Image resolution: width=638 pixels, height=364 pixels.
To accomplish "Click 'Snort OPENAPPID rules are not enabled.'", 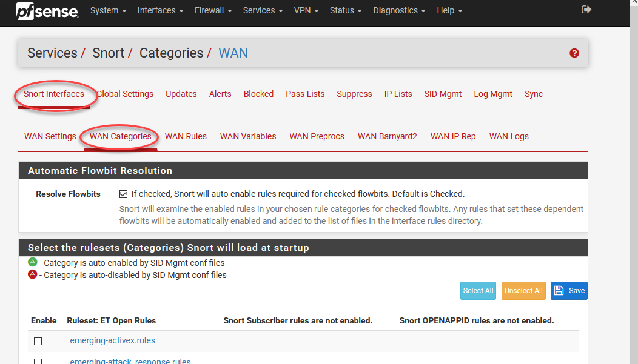I will pyautogui.click(x=477, y=320).
